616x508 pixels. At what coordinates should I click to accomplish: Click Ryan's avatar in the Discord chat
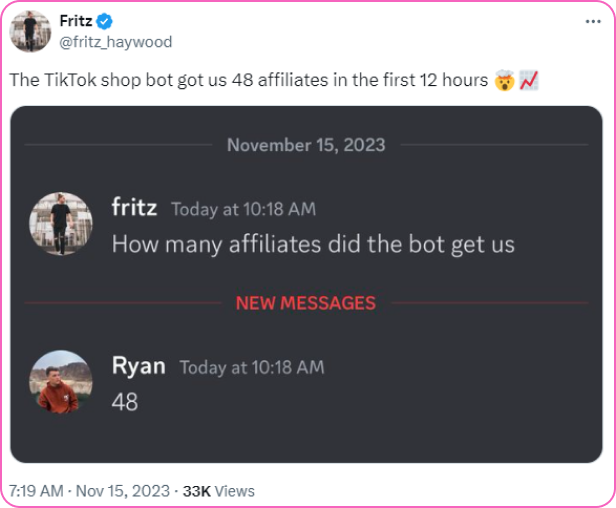click(x=60, y=381)
